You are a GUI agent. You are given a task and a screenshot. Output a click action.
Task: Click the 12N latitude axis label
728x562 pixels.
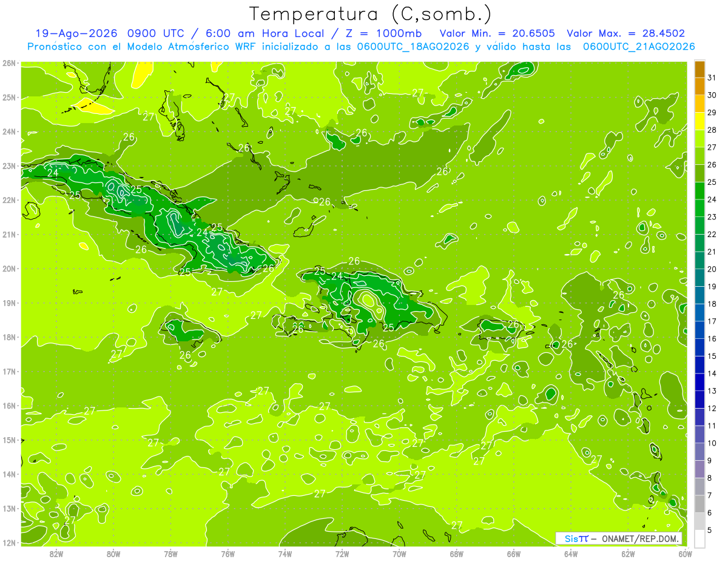pos(8,543)
